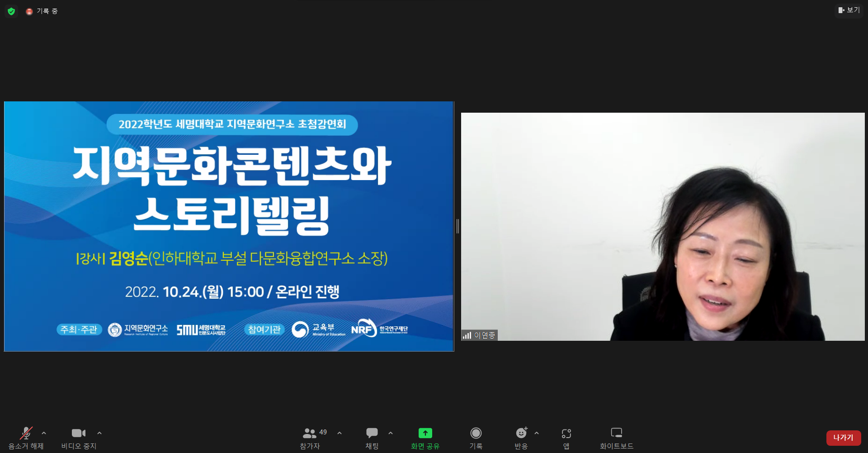
Task: Open the participants panel (참가자)
Action: (310, 438)
